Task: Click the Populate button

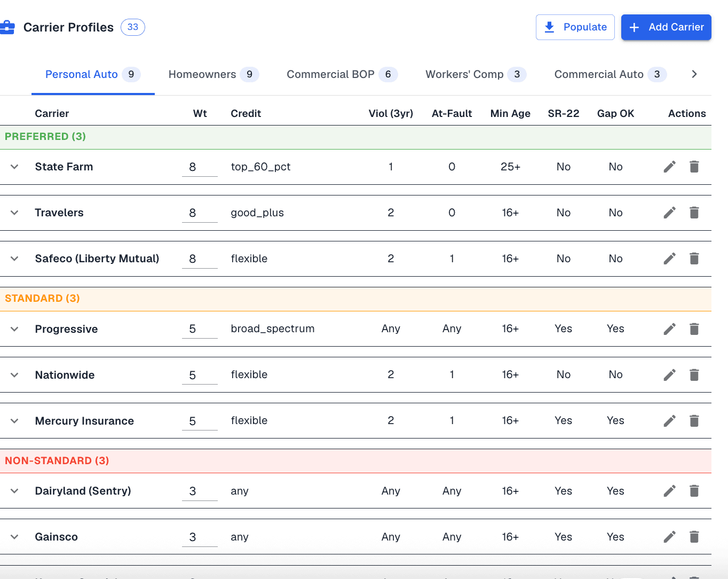Action: click(x=575, y=27)
